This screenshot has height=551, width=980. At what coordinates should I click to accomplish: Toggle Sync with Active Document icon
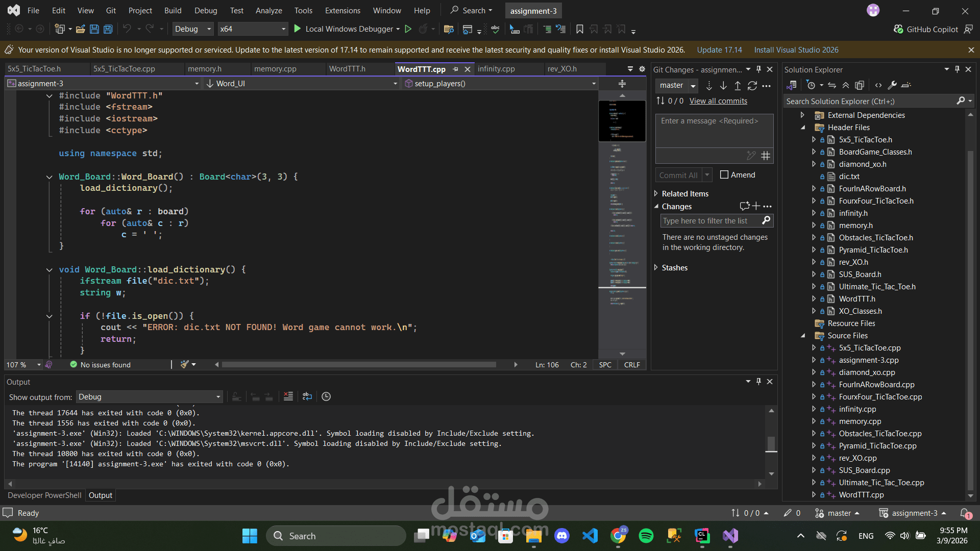(x=832, y=85)
